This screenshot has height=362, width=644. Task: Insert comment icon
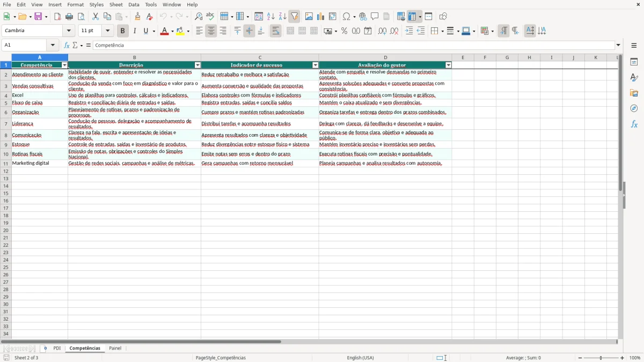pos(375,17)
